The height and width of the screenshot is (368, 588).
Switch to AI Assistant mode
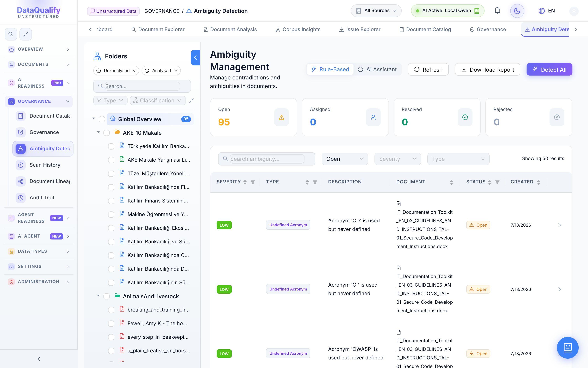377,70
